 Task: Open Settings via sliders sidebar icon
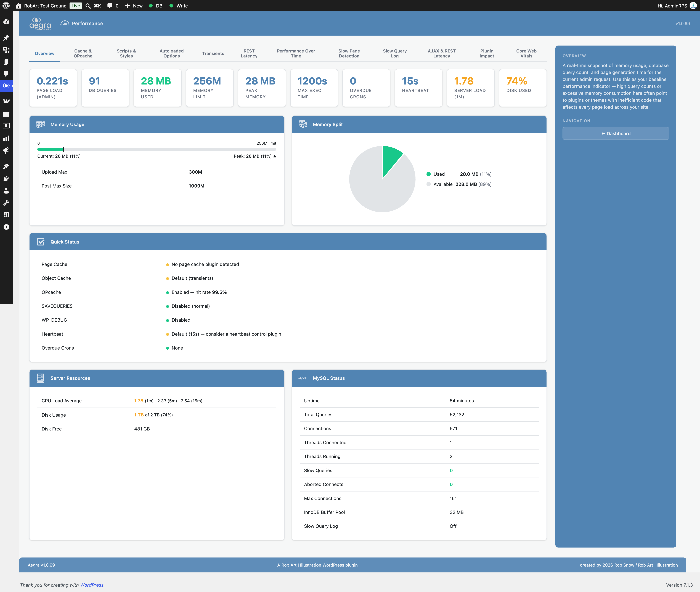click(x=6, y=215)
